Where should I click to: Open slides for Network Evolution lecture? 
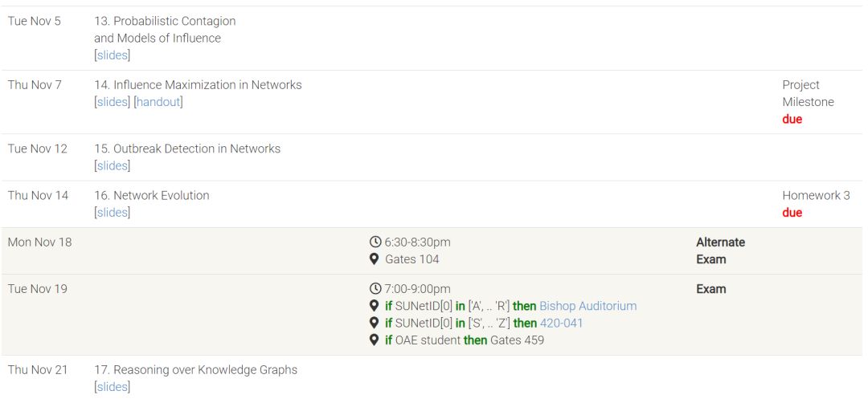(112, 213)
